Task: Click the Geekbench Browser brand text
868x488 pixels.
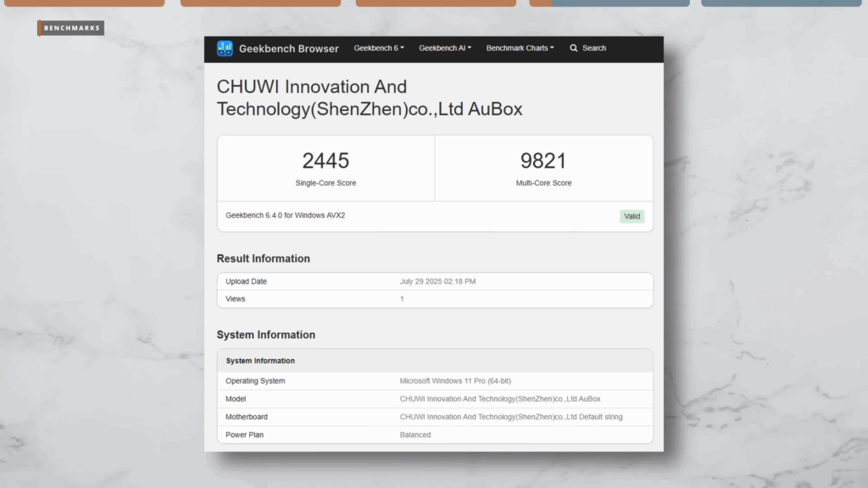Action: [x=288, y=48]
